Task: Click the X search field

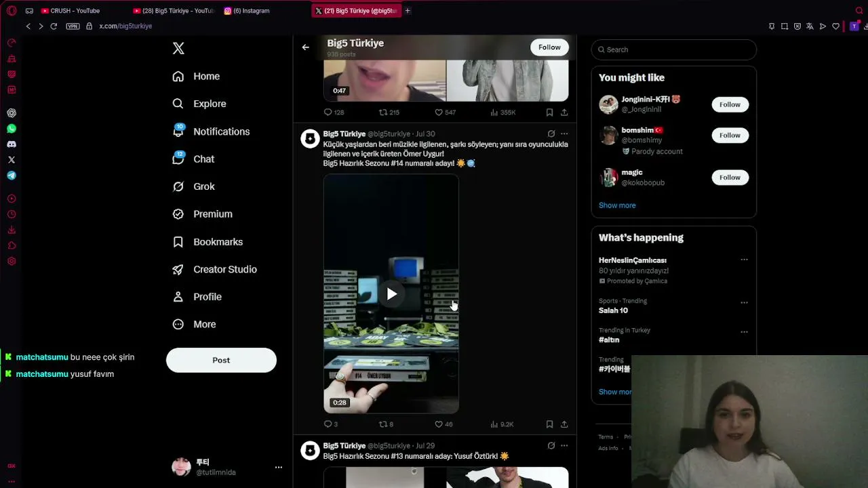Action: coord(673,49)
